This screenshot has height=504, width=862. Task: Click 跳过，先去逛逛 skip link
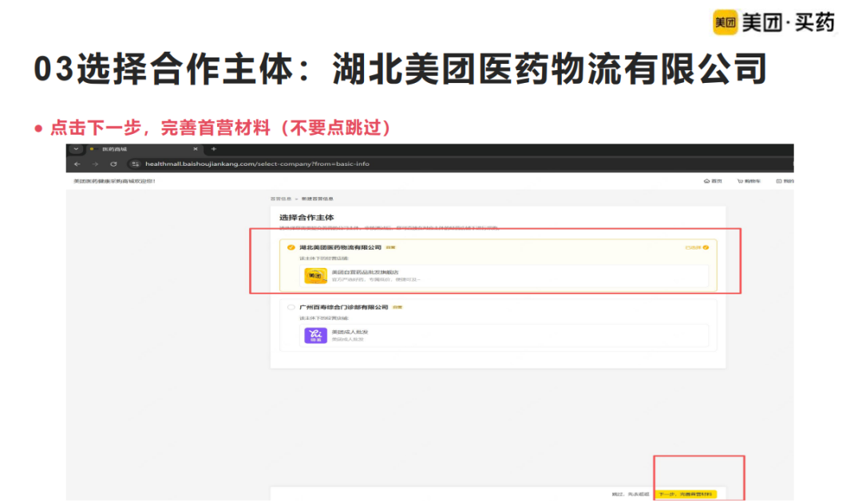(x=631, y=494)
